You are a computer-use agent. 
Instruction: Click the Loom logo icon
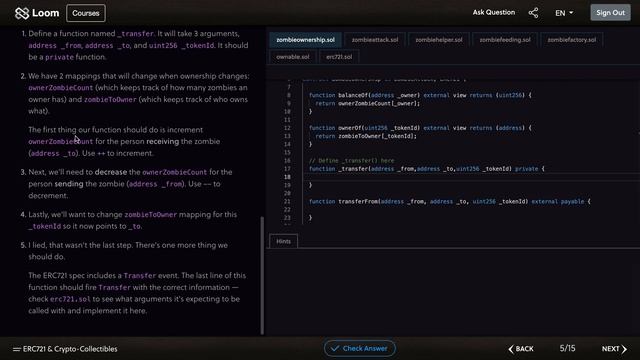pyautogui.click(x=22, y=13)
